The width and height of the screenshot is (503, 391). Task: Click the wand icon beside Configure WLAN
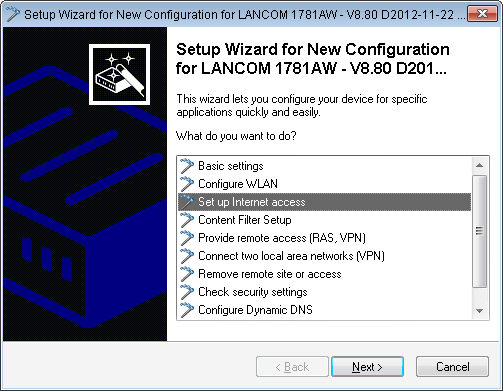pyautogui.click(x=187, y=184)
